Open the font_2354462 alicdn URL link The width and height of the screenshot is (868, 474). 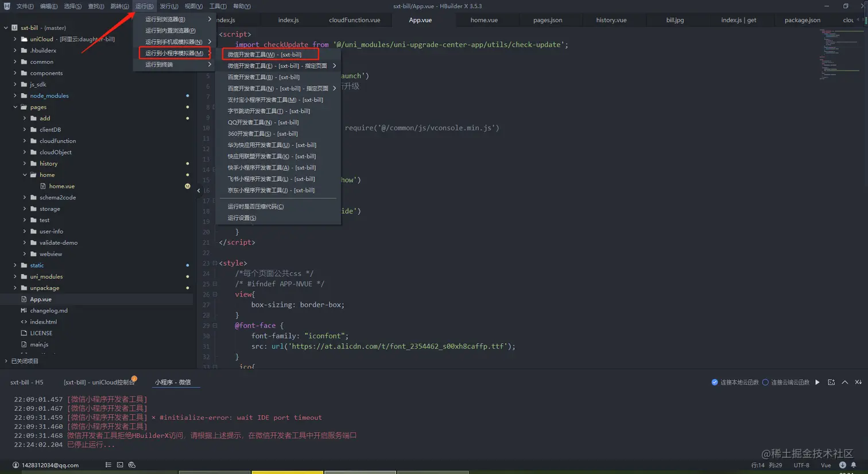[x=398, y=346]
